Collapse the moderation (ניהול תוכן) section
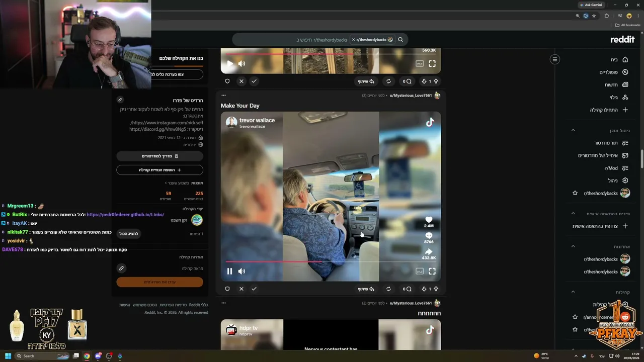The width and height of the screenshot is (644, 362). click(x=573, y=130)
